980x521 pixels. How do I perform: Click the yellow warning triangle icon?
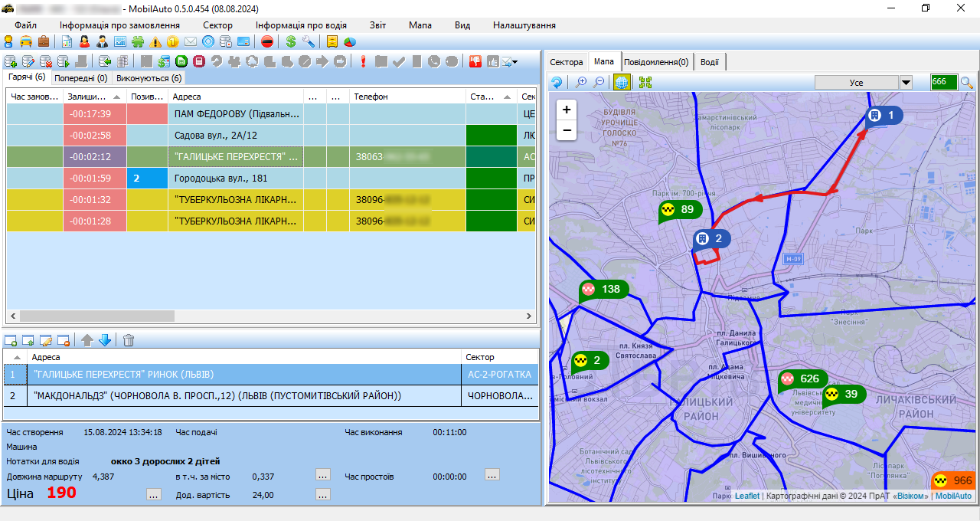[x=156, y=42]
